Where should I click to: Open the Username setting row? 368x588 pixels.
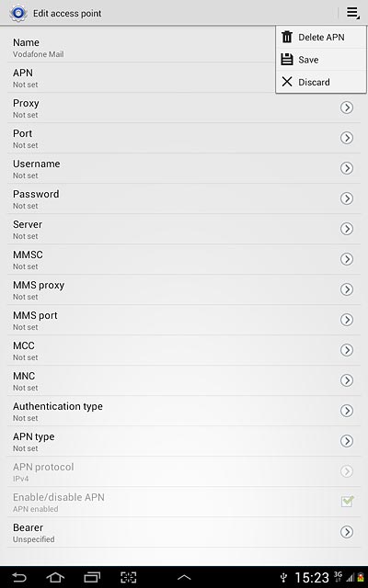click(184, 168)
